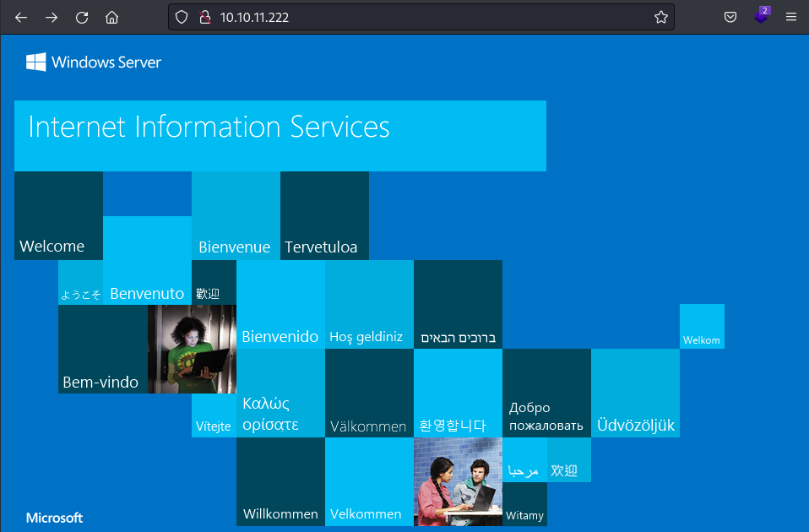Click the مرحبا tile

pyautogui.click(x=524, y=459)
